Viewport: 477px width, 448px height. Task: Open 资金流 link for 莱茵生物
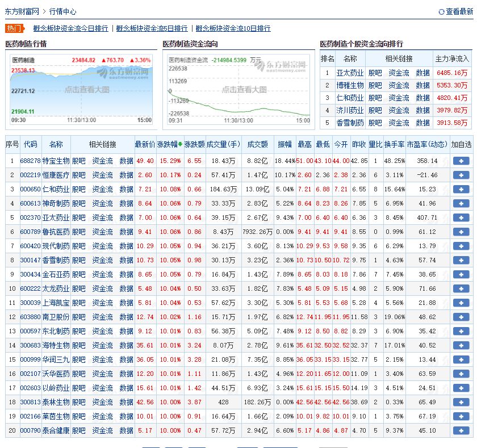click(x=103, y=416)
